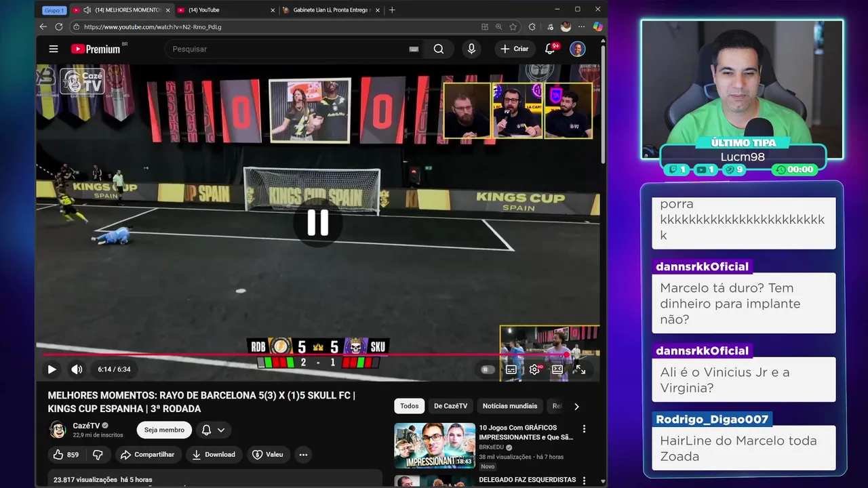Open the on-screen keyboard icon in search

click(414, 49)
